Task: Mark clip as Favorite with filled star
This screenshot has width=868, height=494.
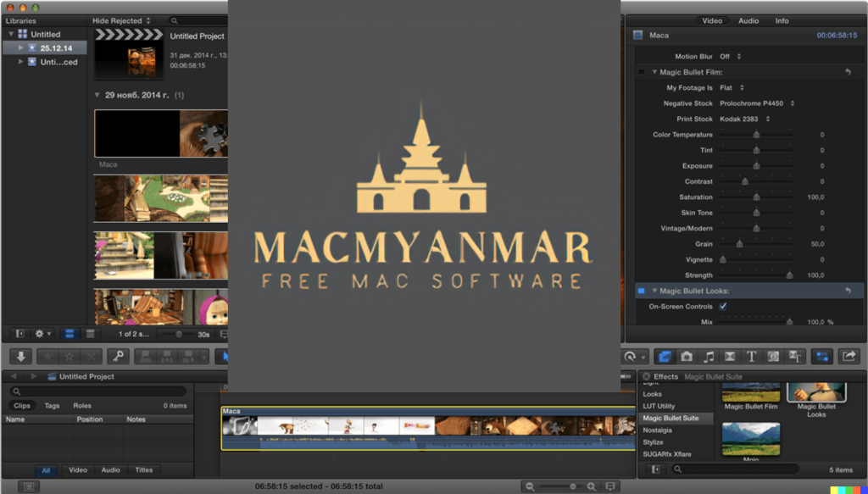Action: (47, 357)
